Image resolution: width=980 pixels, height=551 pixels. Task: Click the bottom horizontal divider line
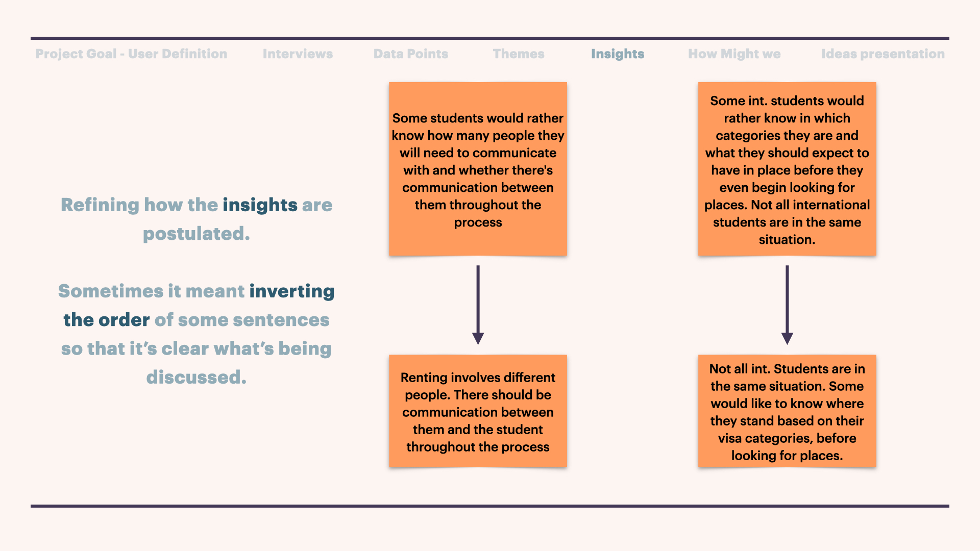pyautogui.click(x=490, y=506)
